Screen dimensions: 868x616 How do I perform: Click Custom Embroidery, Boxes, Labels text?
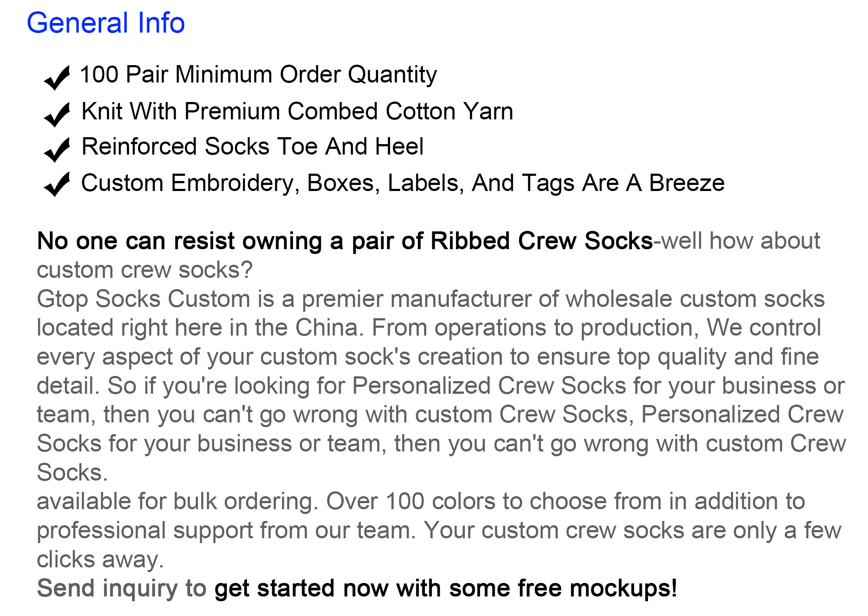click(402, 183)
